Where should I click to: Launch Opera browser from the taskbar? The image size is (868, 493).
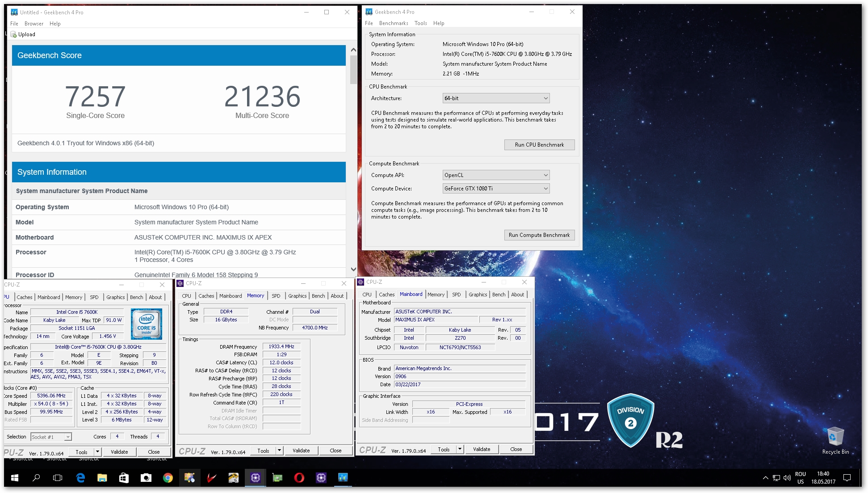(299, 478)
